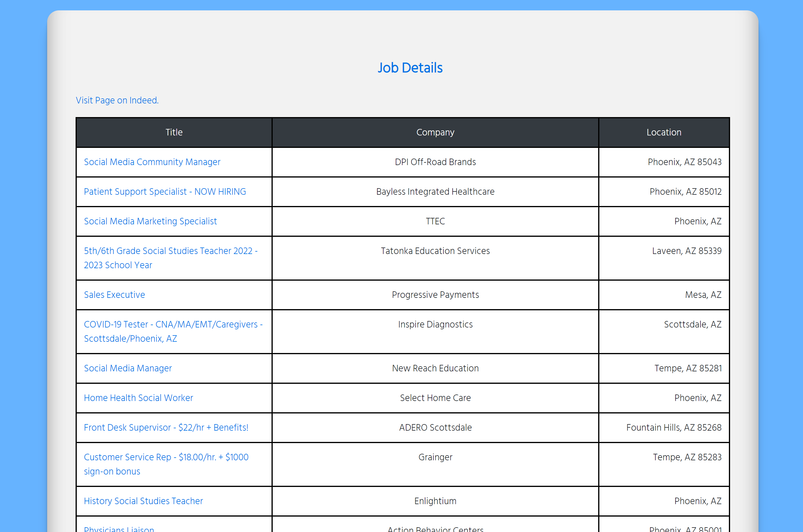
Task: Click the Job Details heading
Action: click(x=410, y=68)
